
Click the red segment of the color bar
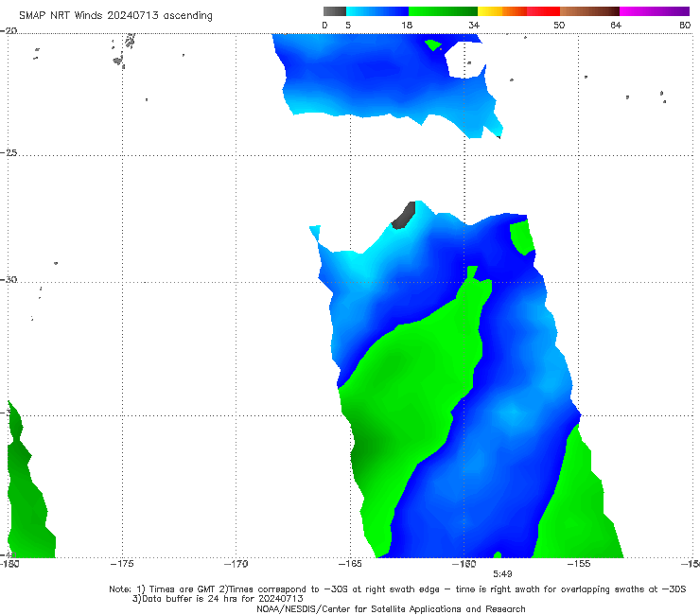click(x=543, y=11)
